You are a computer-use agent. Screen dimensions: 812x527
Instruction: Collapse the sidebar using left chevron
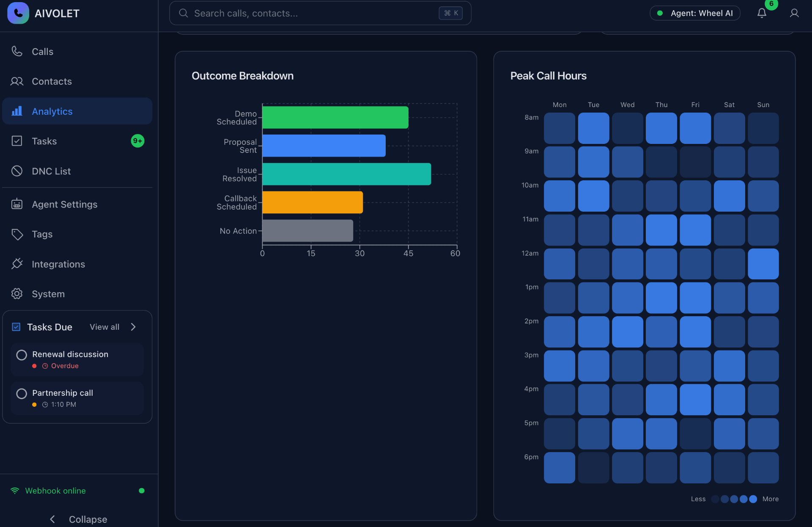[x=52, y=519]
